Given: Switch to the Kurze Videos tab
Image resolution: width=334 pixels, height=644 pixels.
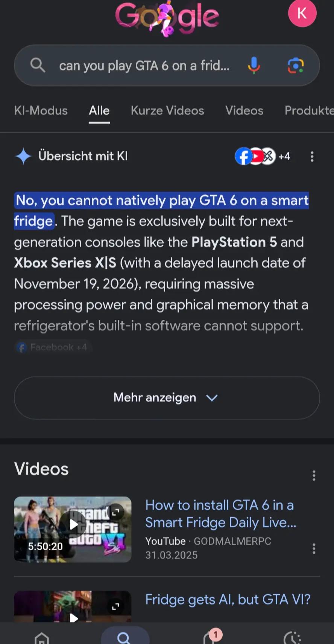Looking at the screenshot, I should click(167, 111).
